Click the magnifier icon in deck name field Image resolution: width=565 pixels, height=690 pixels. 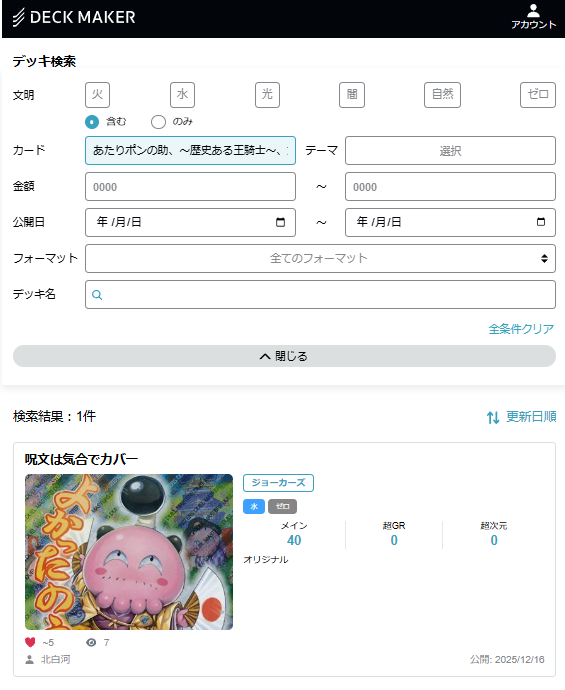pos(97,295)
